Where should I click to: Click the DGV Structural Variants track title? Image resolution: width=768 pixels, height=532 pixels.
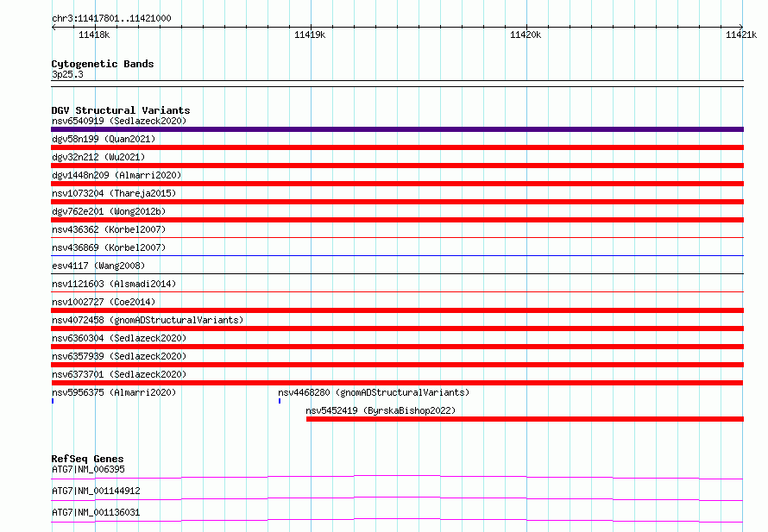(121, 110)
